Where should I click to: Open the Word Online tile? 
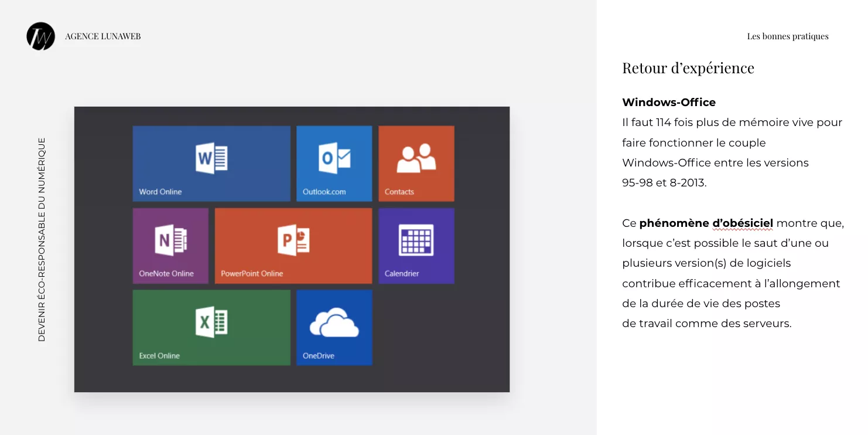211,164
